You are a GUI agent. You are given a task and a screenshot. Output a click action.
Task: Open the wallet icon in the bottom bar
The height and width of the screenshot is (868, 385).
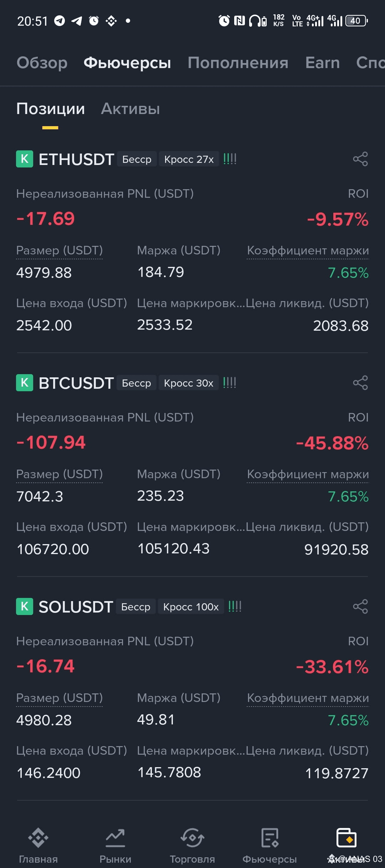[346, 838]
